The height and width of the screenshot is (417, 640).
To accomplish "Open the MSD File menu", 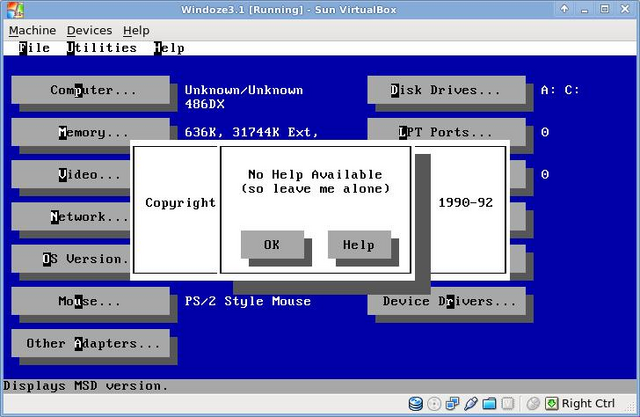I will pos(34,48).
